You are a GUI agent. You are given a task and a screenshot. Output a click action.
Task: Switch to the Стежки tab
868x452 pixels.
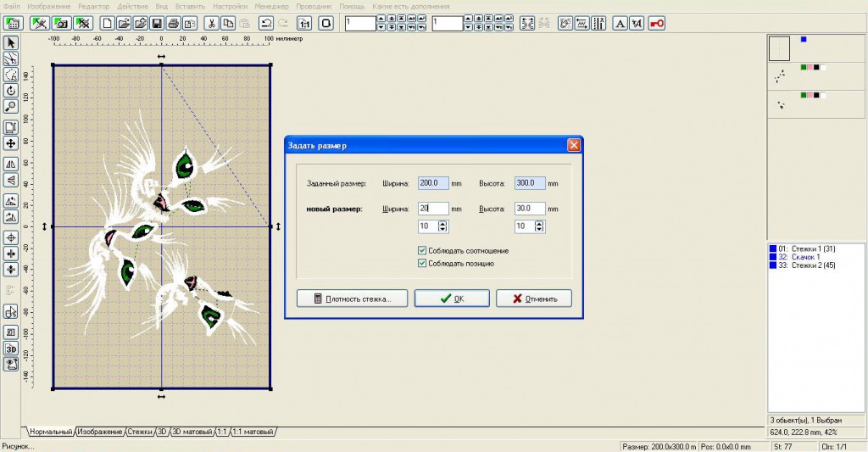pos(140,432)
